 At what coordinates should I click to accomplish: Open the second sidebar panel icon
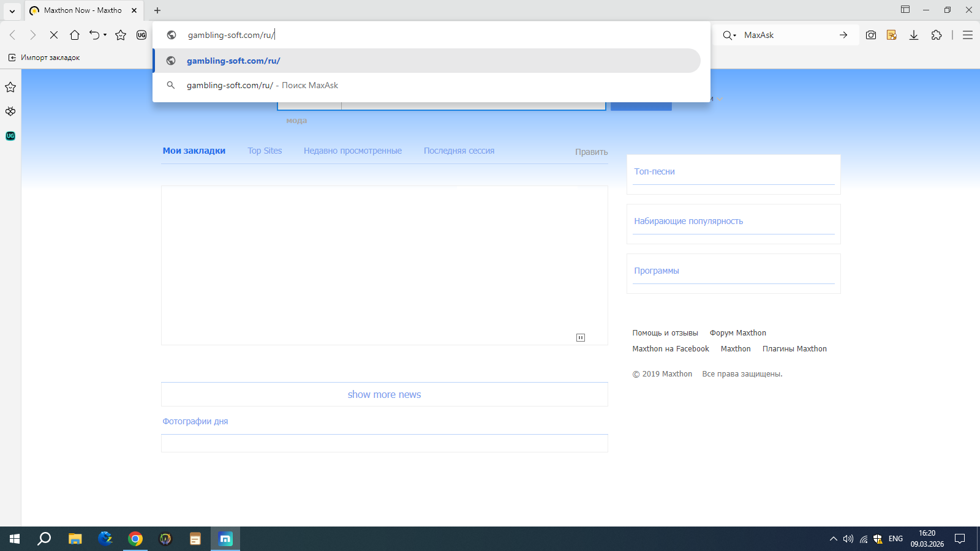coord(10,111)
